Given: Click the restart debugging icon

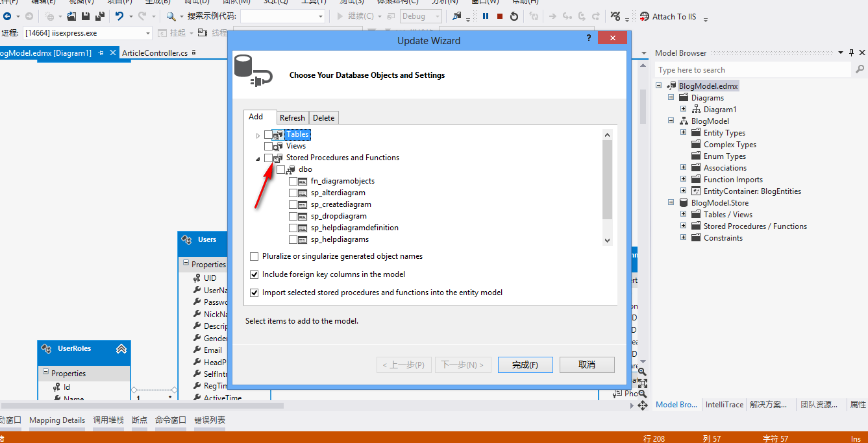Looking at the screenshot, I should (514, 16).
